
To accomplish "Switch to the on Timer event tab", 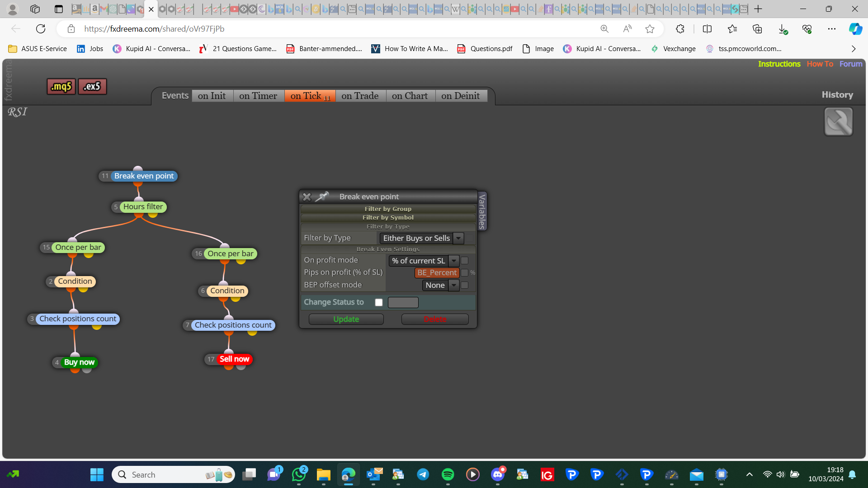I will click(258, 96).
